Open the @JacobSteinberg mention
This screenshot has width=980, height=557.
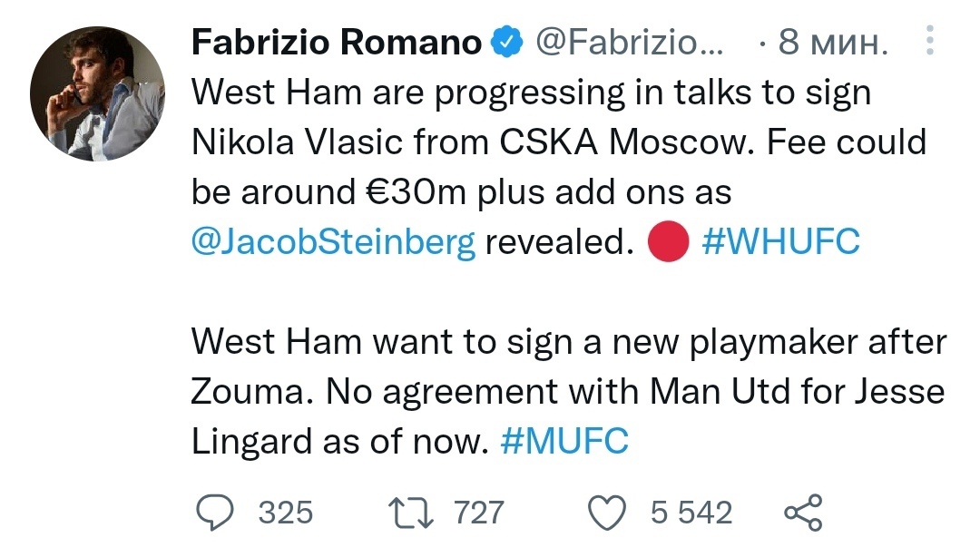click(333, 242)
